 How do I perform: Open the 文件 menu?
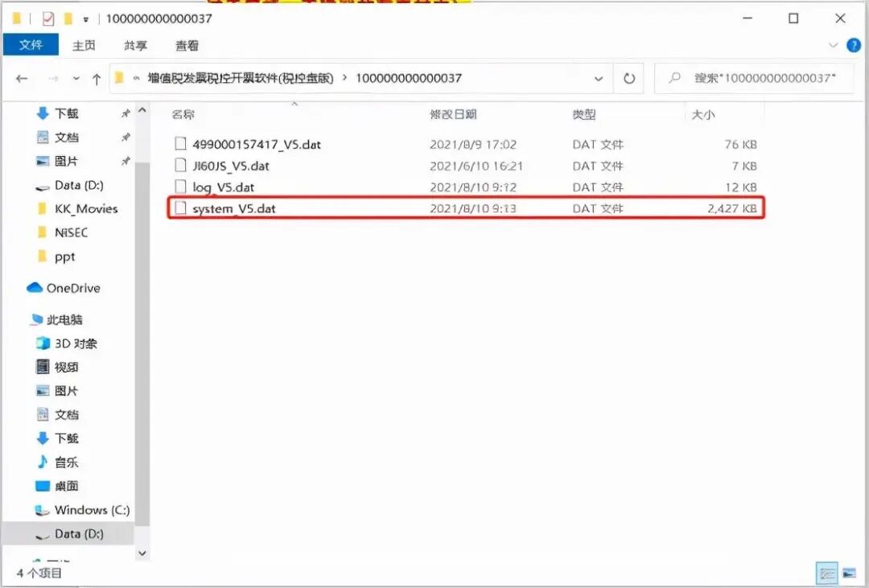[x=31, y=45]
